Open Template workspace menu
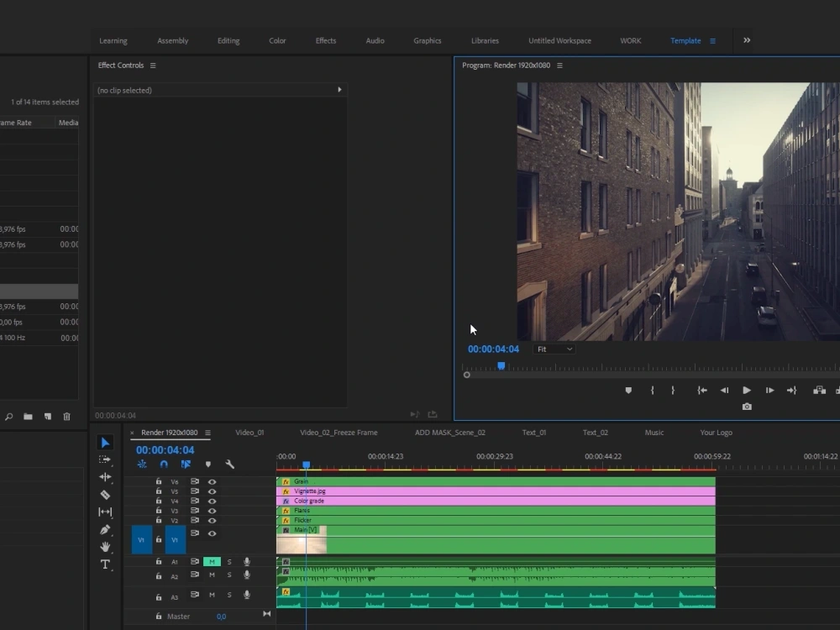 pos(712,40)
